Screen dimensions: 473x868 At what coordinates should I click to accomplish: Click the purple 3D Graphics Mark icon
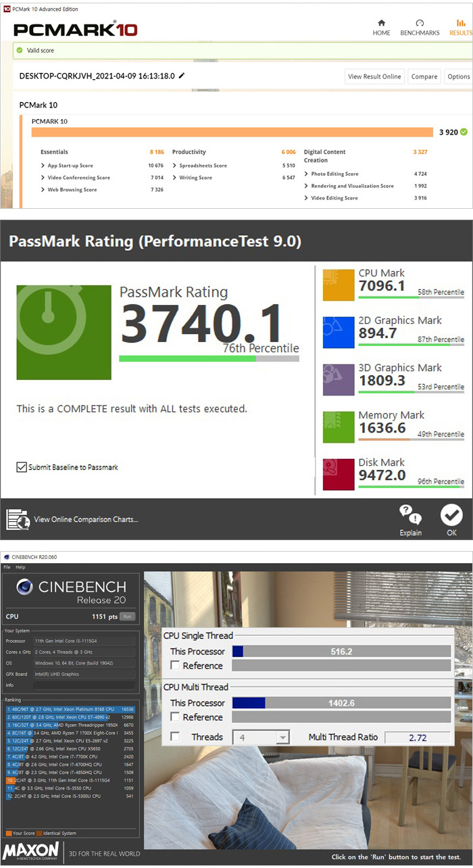pyautogui.click(x=339, y=380)
